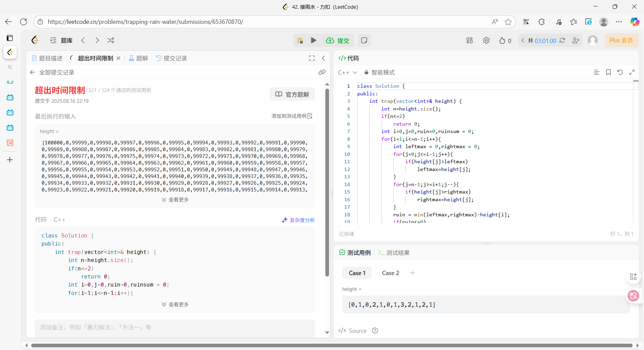Open 官方题解 button

[x=292, y=94]
